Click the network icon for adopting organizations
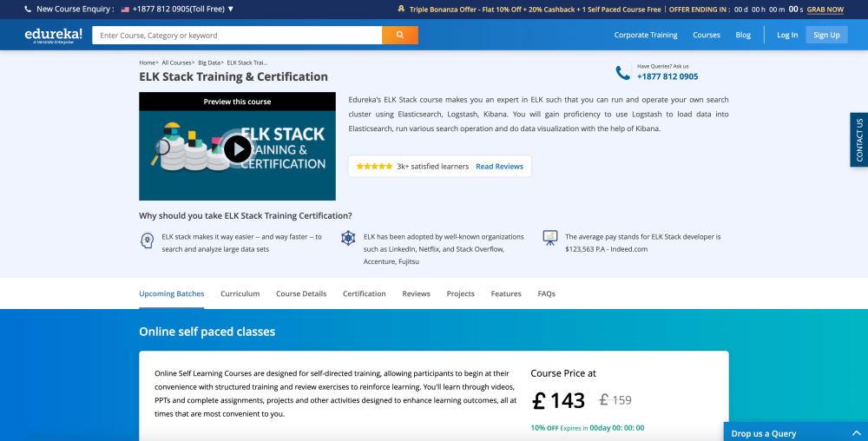This screenshot has width=868, height=441. click(x=348, y=239)
